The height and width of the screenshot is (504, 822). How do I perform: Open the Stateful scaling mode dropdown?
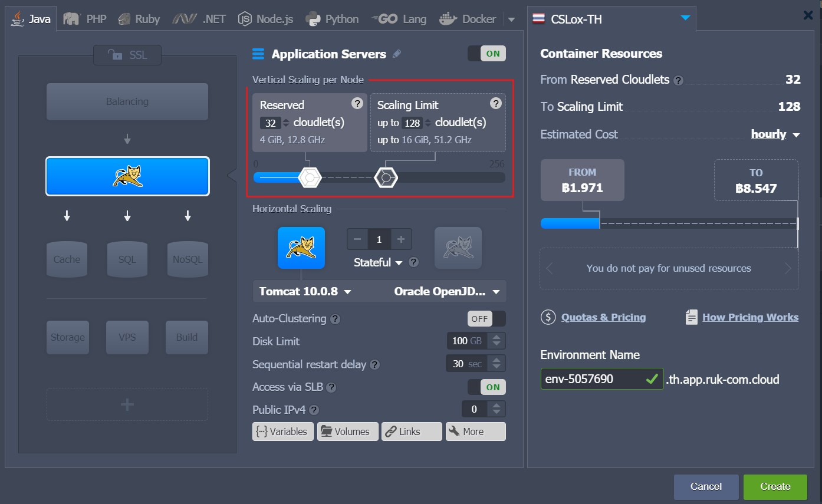[x=378, y=262]
